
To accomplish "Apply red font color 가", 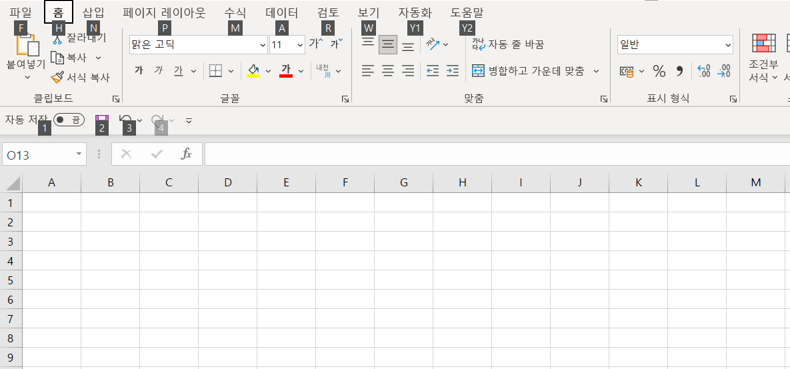I will pos(286,71).
